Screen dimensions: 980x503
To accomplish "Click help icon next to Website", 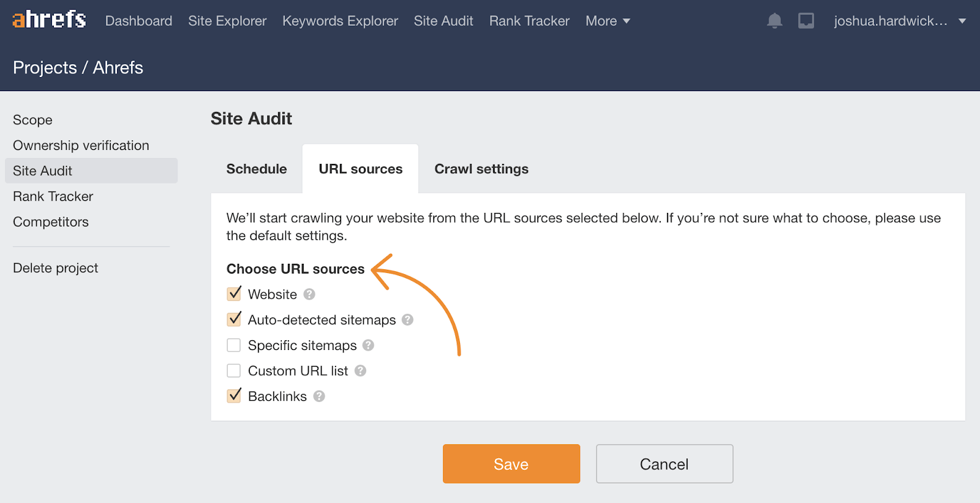I will [309, 294].
